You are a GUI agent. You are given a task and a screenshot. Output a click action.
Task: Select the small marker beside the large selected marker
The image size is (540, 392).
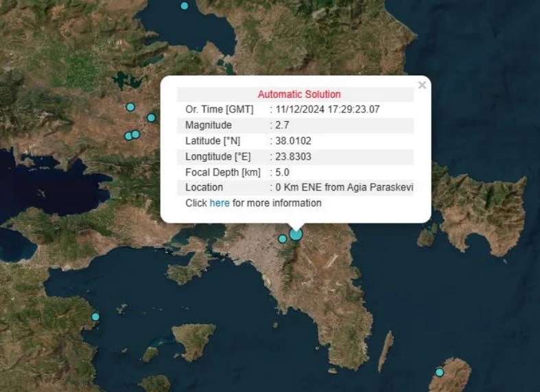coord(282,238)
